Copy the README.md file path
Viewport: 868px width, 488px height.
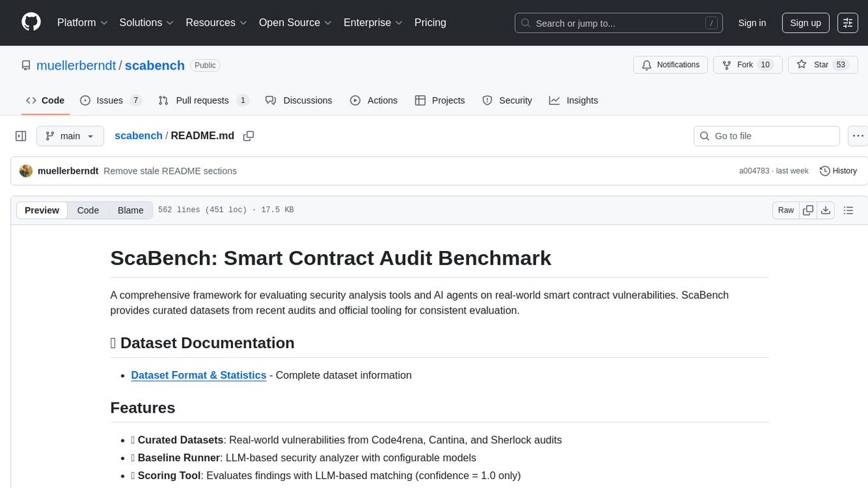tap(249, 136)
